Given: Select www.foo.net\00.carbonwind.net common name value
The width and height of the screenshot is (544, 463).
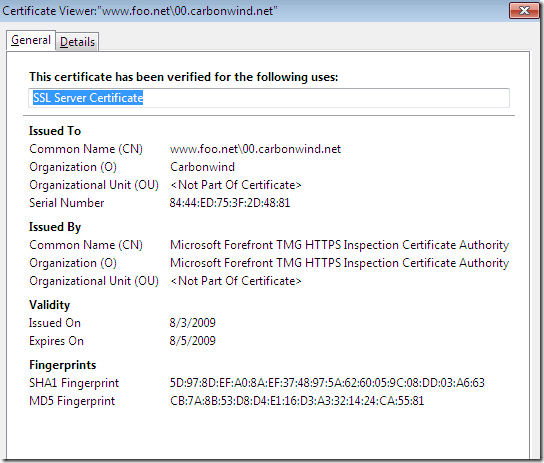Looking at the screenshot, I should [255, 149].
